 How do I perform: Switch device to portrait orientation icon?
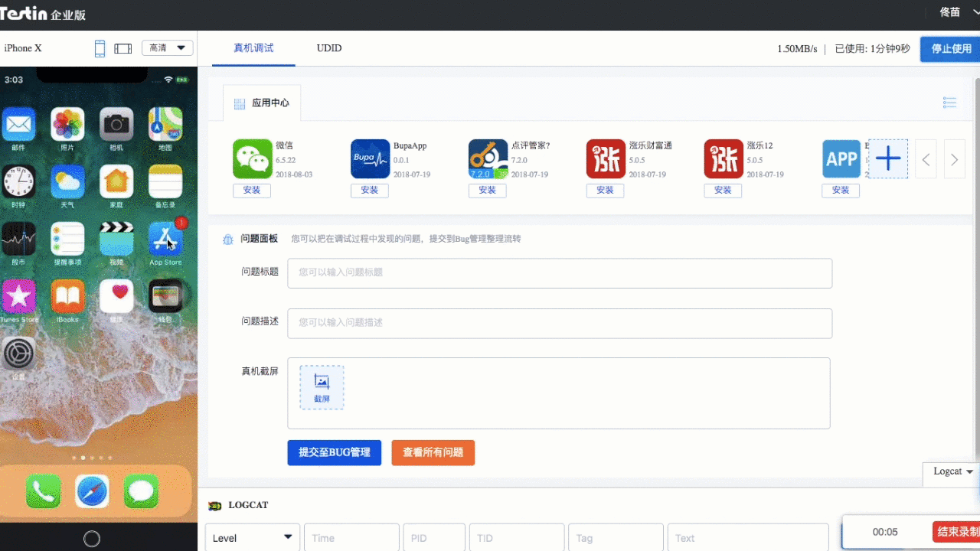tap(100, 48)
